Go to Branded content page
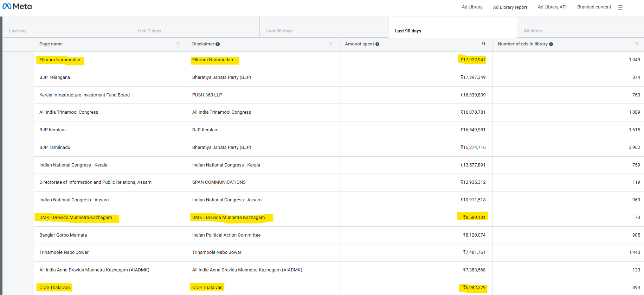 [x=594, y=7]
